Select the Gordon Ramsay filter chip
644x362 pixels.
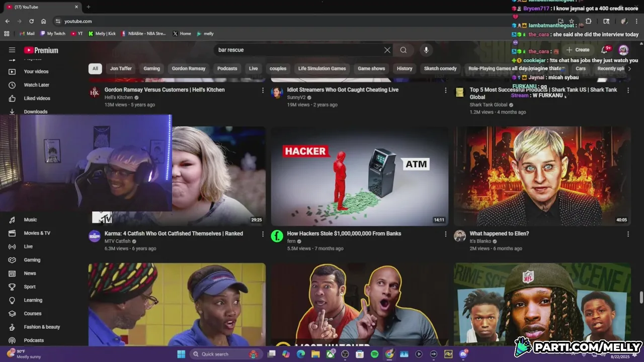tap(189, 68)
